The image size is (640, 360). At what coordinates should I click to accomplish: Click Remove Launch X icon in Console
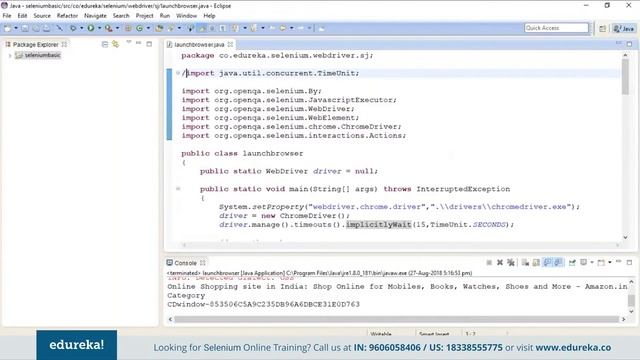pyautogui.click(x=500, y=262)
